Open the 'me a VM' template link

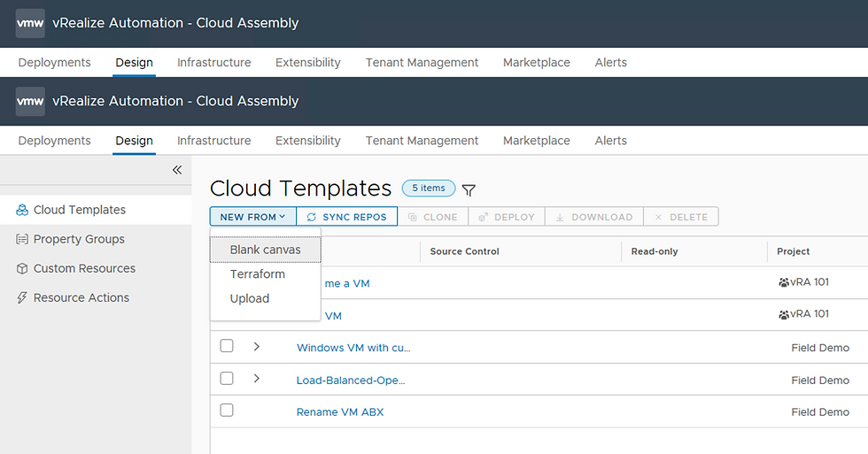[347, 284]
